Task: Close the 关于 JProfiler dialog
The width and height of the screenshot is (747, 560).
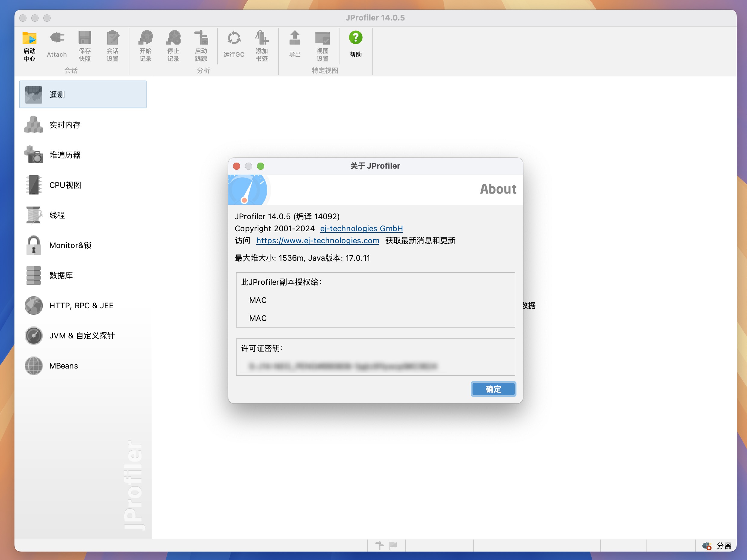Action: pos(236,166)
